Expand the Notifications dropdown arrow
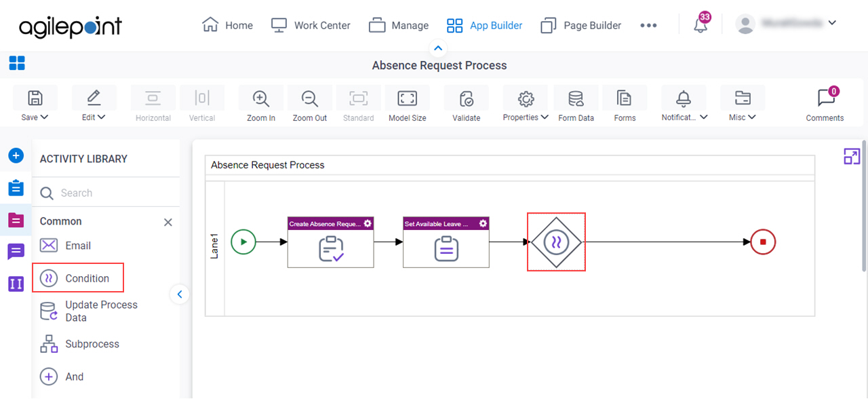This screenshot has height=399, width=868. [x=704, y=117]
